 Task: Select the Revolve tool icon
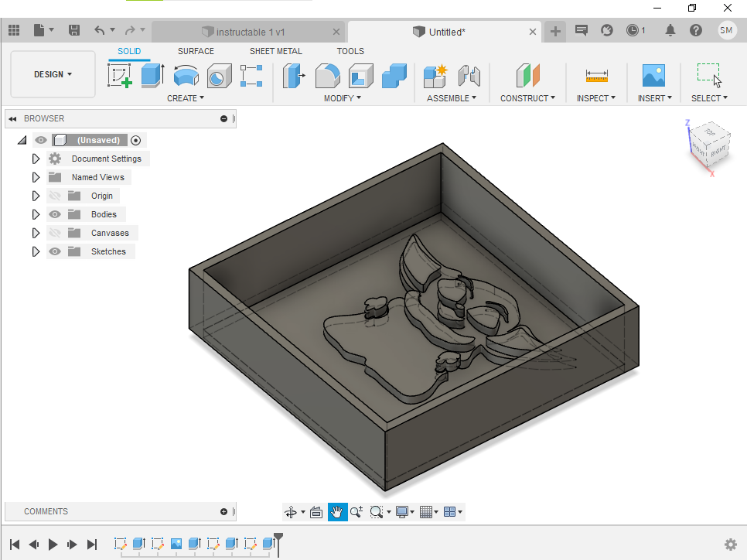point(186,76)
